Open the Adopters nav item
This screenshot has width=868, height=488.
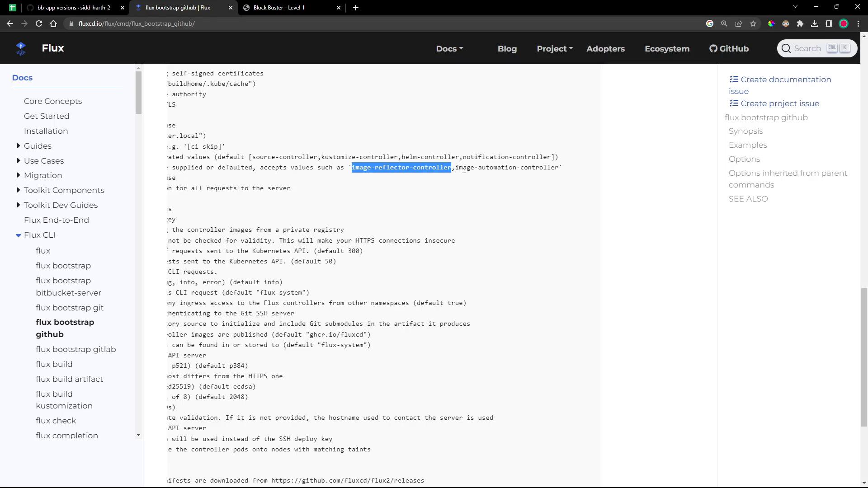point(605,48)
